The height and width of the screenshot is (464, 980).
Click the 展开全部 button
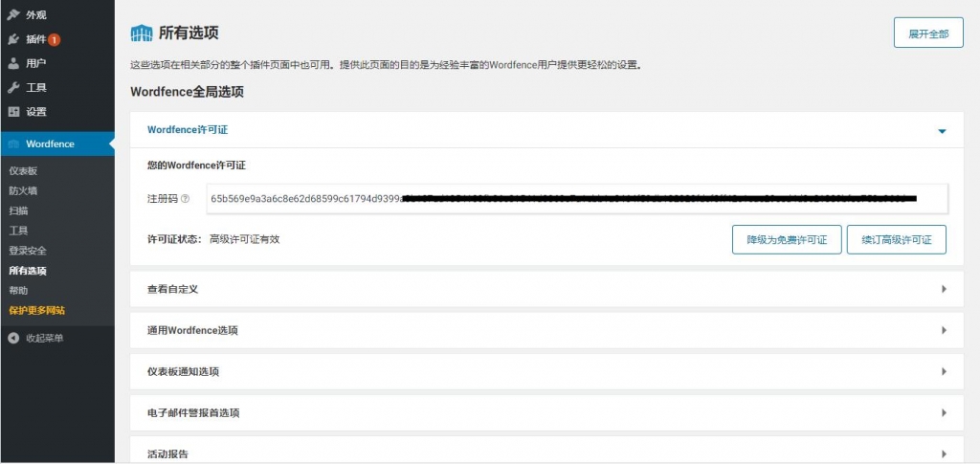click(927, 33)
